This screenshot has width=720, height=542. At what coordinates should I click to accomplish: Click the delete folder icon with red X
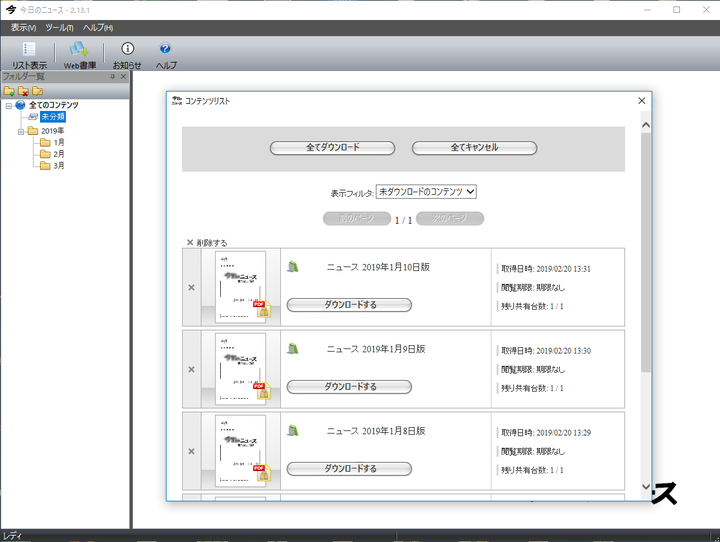click(x=23, y=91)
